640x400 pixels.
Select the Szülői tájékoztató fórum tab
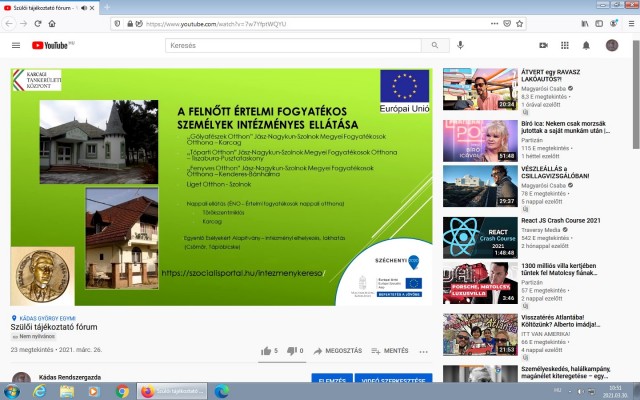pyautogui.click(x=49, y=8)
